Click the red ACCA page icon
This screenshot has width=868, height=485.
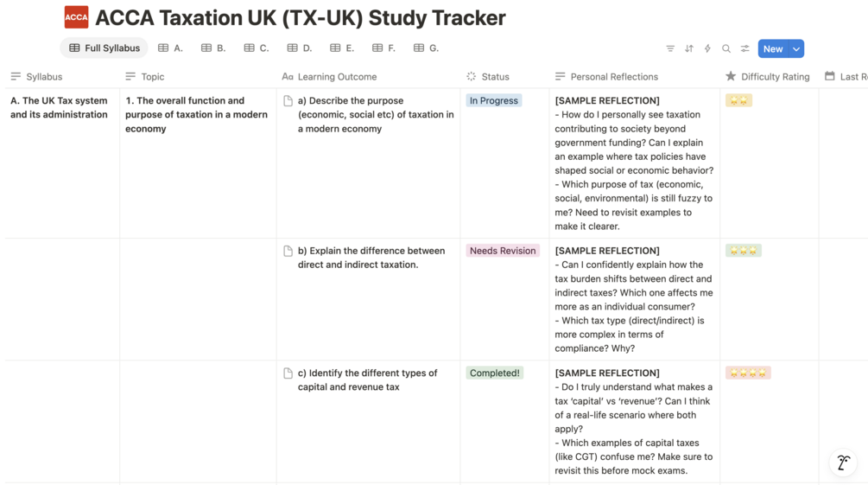tap(76, 17)
